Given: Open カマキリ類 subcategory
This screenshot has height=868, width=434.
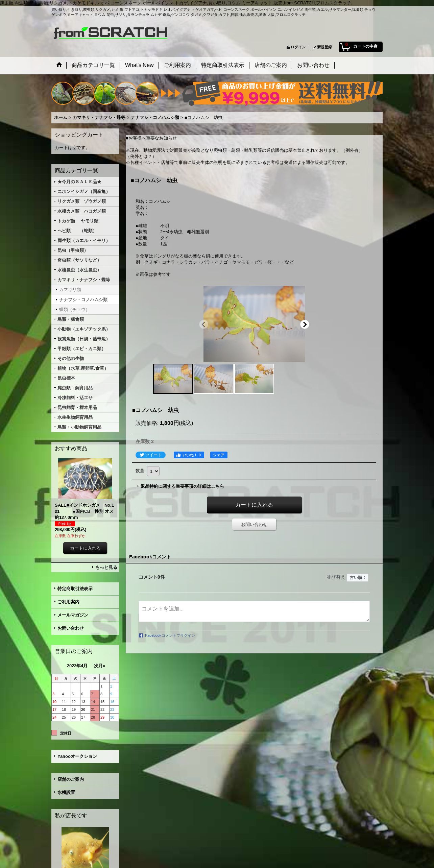Looking at the screenshot, I should [x=85, y=290].
